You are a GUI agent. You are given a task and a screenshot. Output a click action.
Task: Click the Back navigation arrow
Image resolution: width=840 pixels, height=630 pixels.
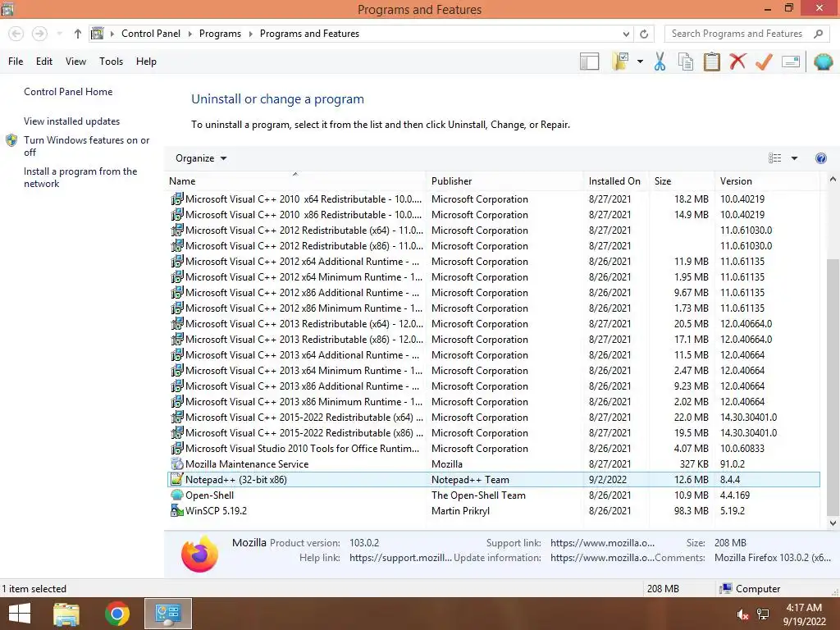(x=16, y=34)
